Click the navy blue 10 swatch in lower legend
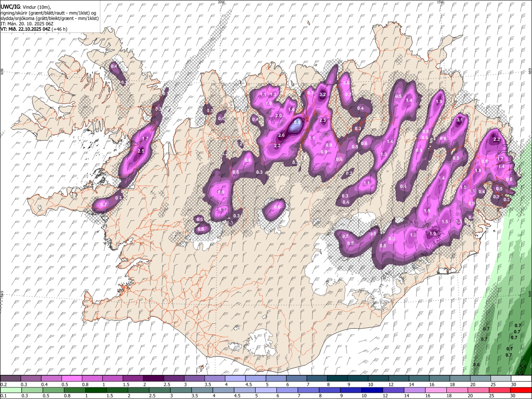532x399 pixels. click(x=372, y=390)
